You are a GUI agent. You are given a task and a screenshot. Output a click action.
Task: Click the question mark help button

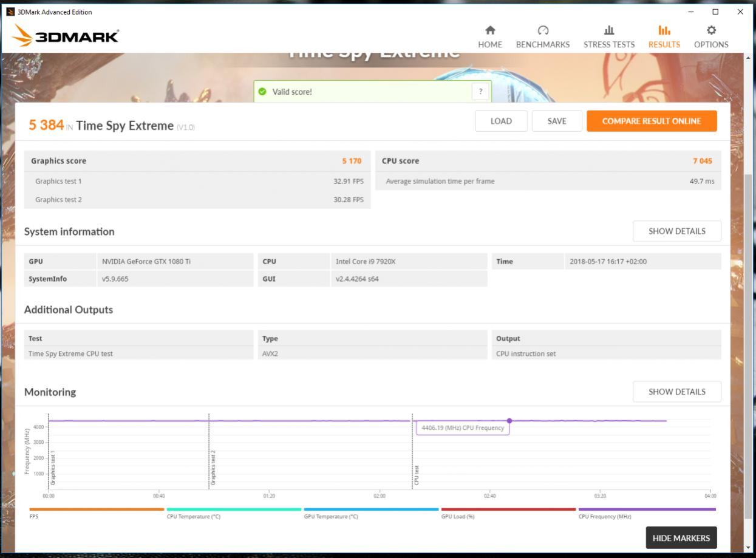point(480,92)
